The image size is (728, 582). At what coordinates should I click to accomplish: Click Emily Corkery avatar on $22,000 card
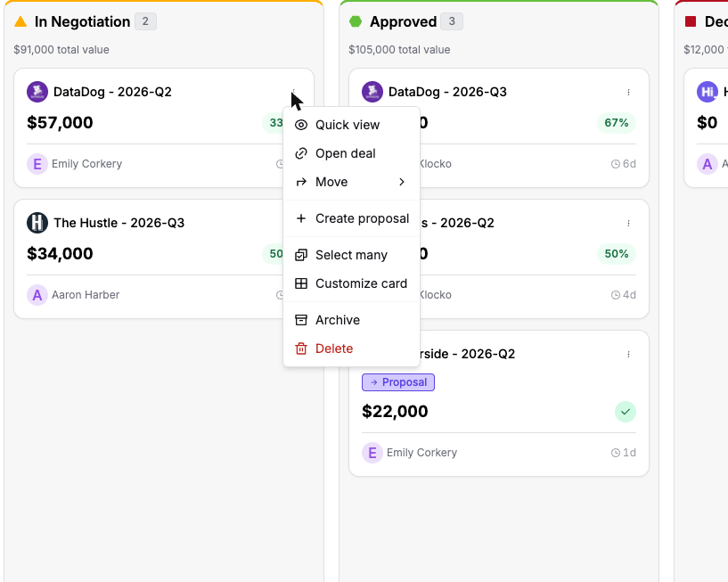pyautogui.click(x=372, y=453)
